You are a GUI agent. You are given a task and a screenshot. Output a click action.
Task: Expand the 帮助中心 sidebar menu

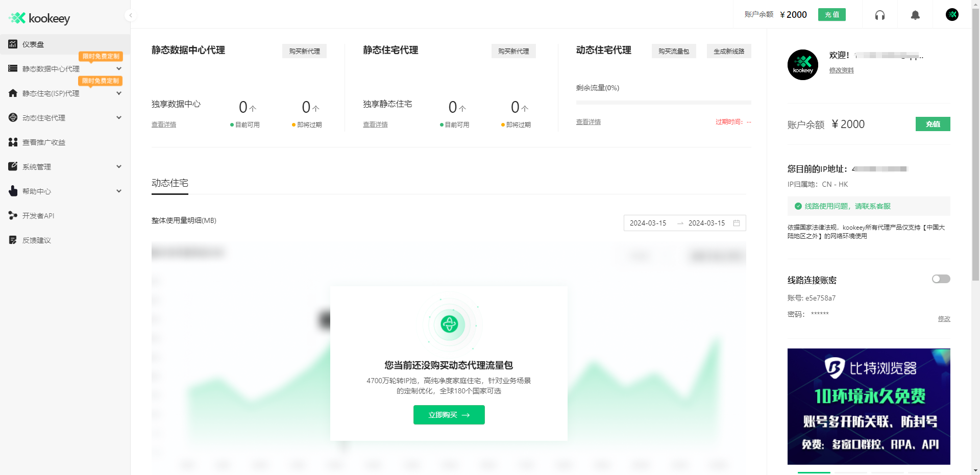119,191
